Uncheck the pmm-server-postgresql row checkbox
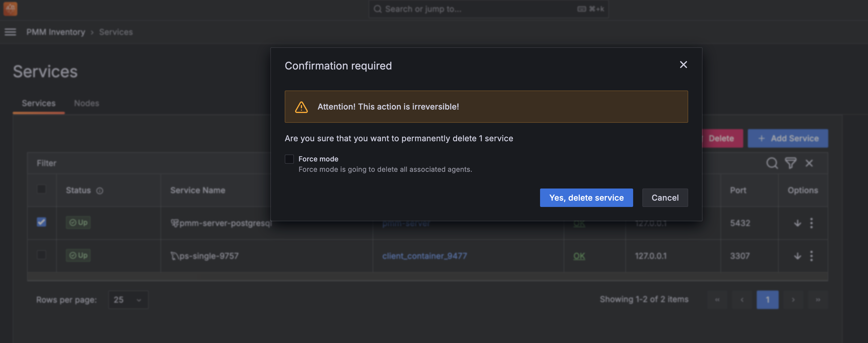 click(41, 222)
